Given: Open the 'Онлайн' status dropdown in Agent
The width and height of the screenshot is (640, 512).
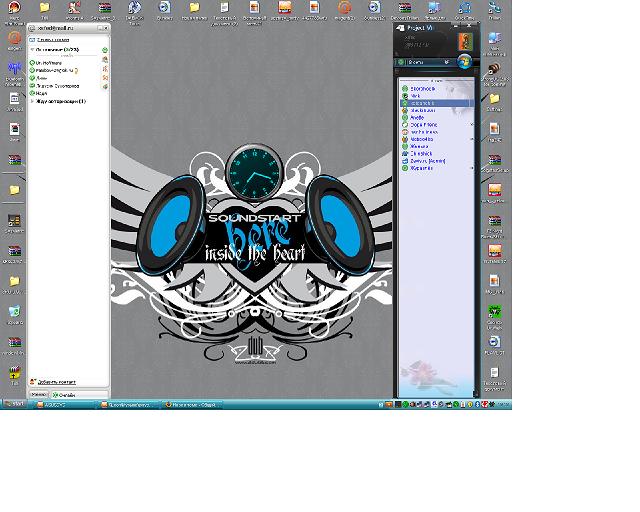Looking at the screenshot, I should coord(79,395).
